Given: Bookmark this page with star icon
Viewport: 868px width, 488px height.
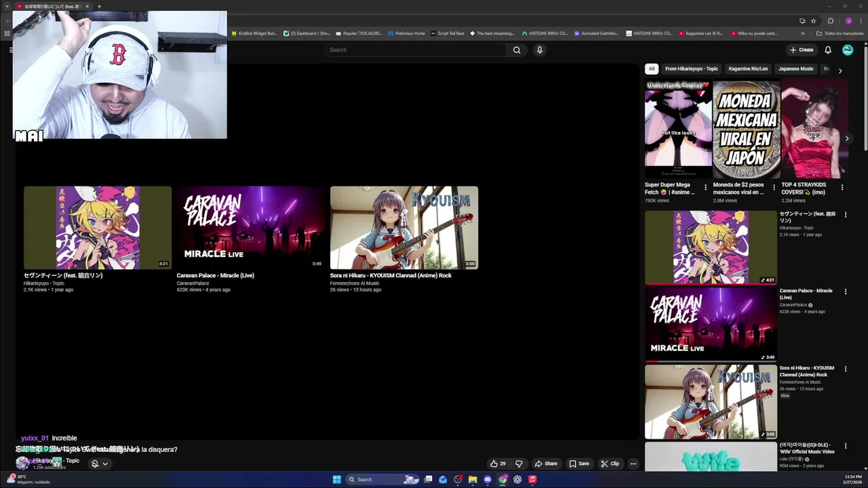Looking at the screenshot, I should (x=814, y=20).
